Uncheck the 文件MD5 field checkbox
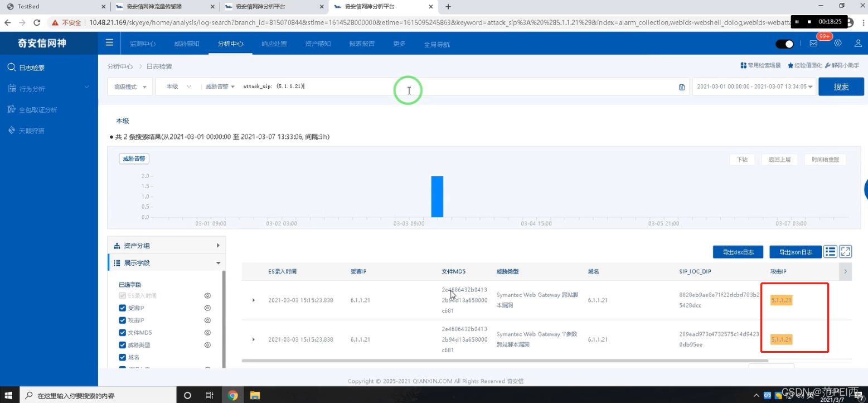Image resolution: width=868 pixels, height=403 pixels. 123,333
